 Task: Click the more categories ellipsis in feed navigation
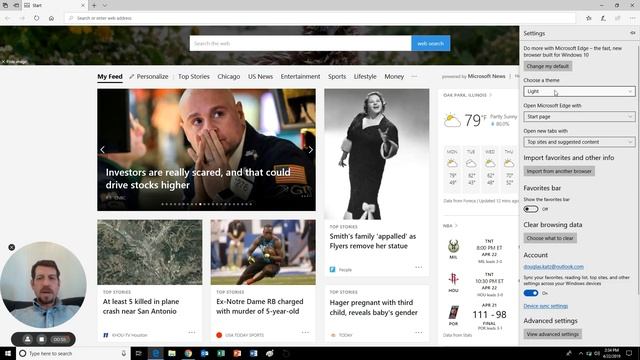[x=414, y=76]
